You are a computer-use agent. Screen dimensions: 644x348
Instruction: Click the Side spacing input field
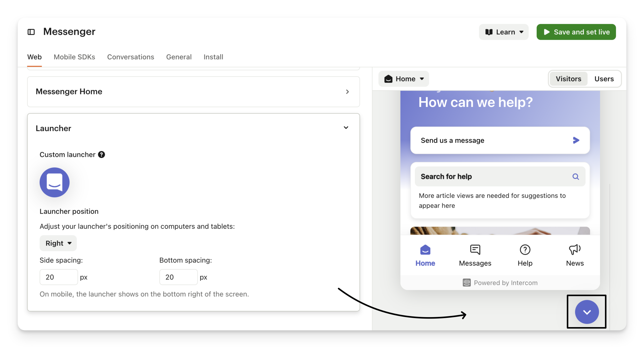tap(59, 277)
